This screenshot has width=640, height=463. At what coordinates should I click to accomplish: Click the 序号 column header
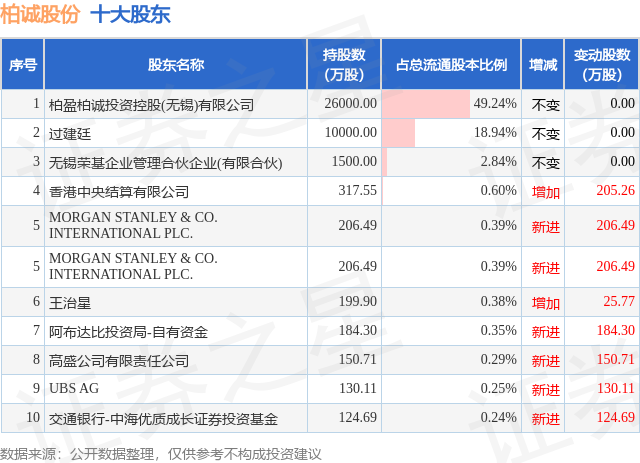pyautogui.click(x=23, y=65)
